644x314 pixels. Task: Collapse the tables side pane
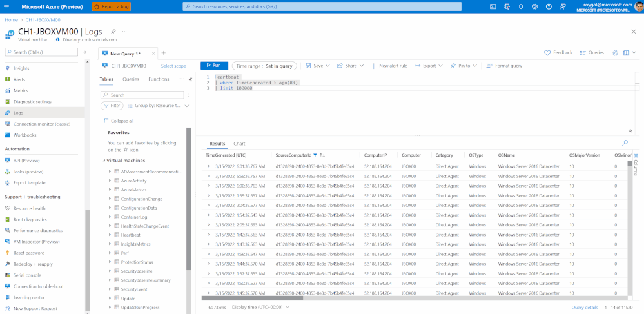coord(190,80)
